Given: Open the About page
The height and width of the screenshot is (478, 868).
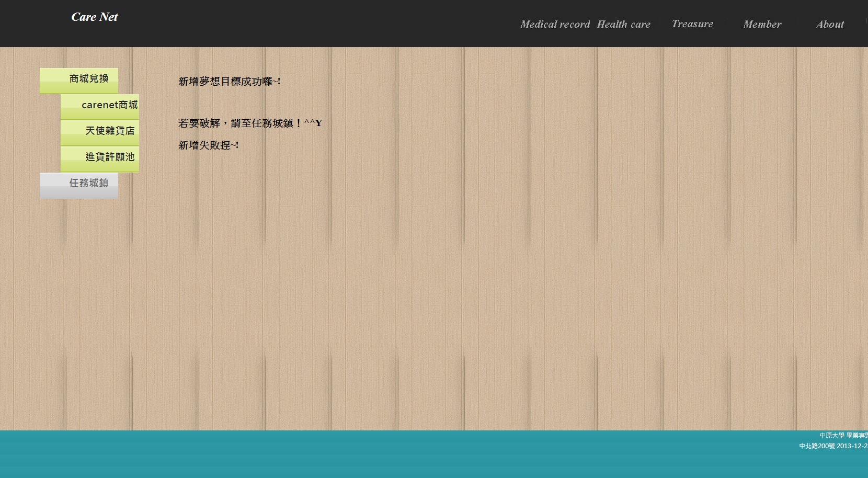Looking at the screenshot, I should coord(830,25).
